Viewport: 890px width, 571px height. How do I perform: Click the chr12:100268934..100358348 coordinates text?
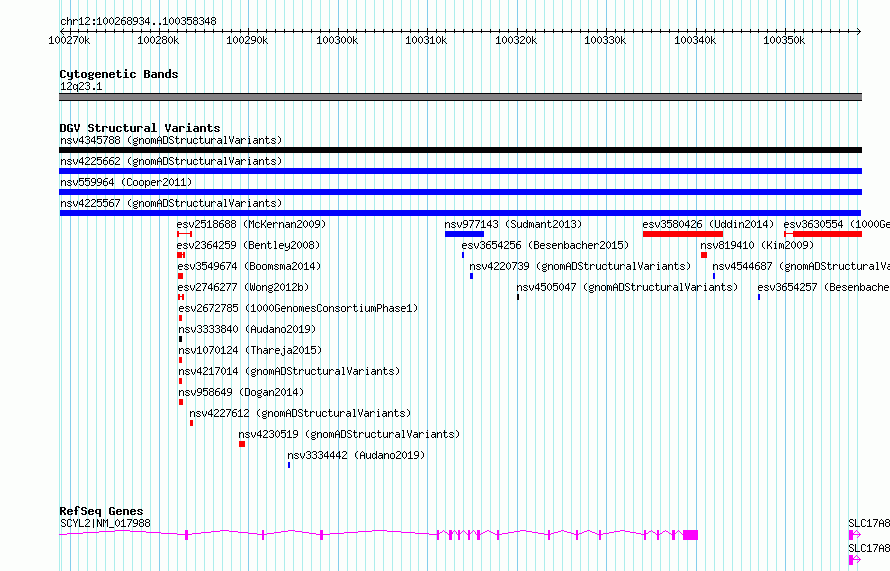(138, 22)
